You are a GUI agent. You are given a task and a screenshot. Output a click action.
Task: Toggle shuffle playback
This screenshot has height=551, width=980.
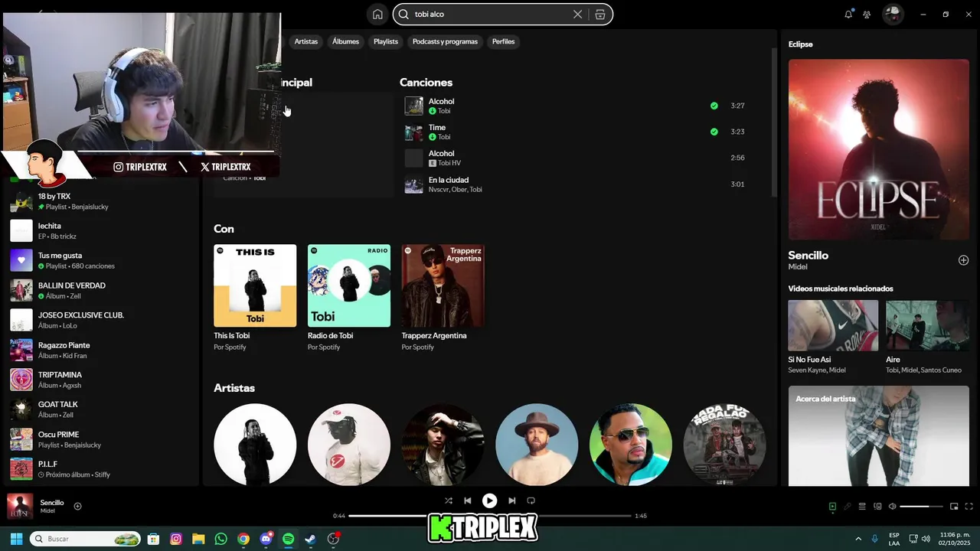click(x=449, y=500)
